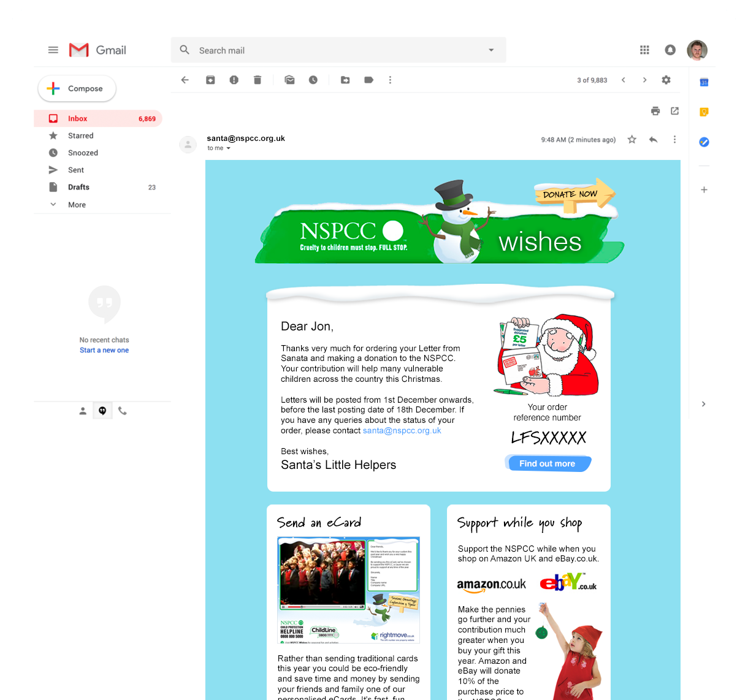Click the 'Send an eCard' heading
The width and height of the screenshot is (748, 700).
319,523
